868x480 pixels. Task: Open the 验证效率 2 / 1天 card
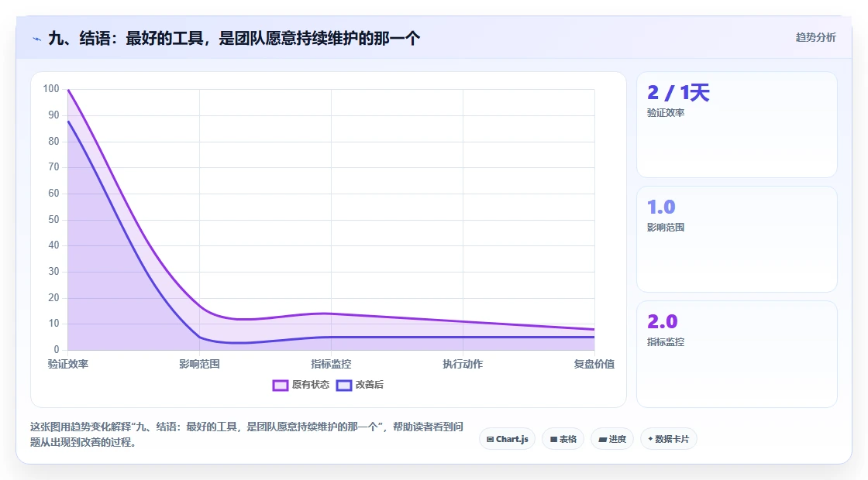click(737, 125)
